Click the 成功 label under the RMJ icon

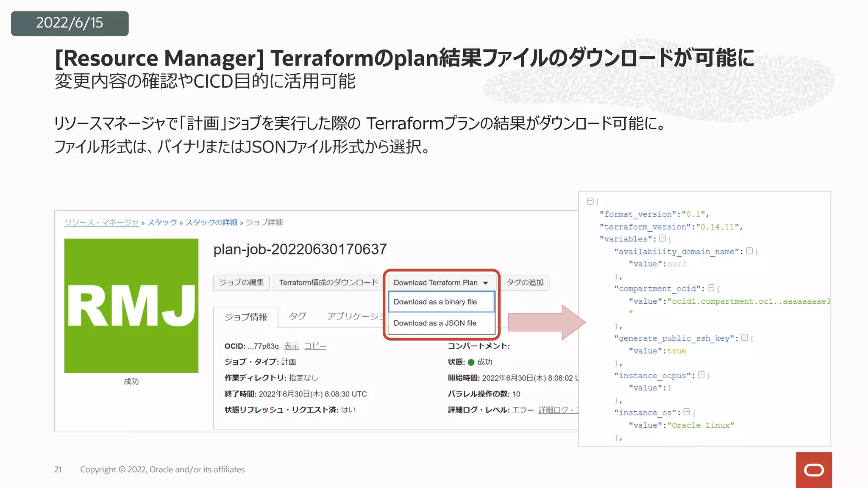[x=131, y=381]
